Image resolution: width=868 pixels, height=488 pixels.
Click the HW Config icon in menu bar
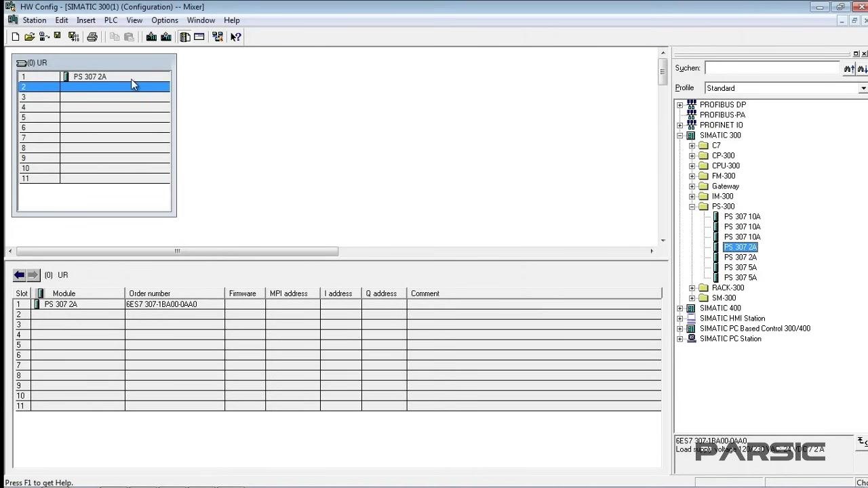point(12,20)
